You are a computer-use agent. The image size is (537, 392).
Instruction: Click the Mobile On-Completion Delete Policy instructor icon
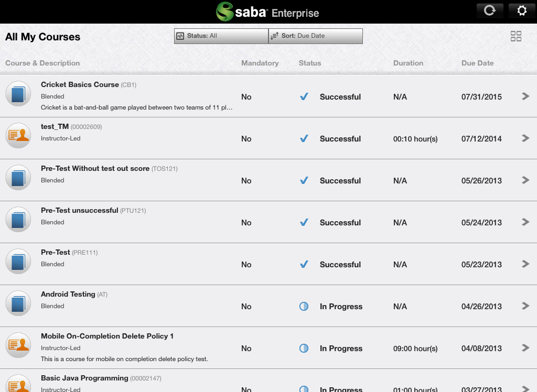pos(18,345)
